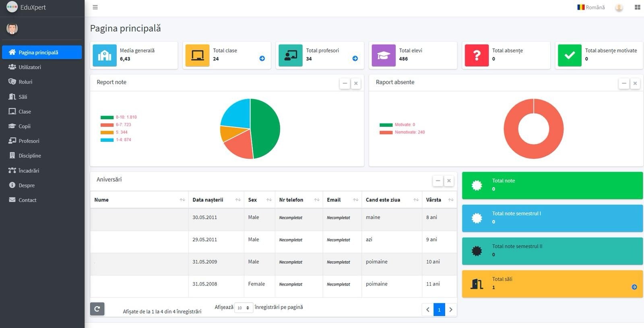Open Utilizatori in the sidebar

(29, 67)
